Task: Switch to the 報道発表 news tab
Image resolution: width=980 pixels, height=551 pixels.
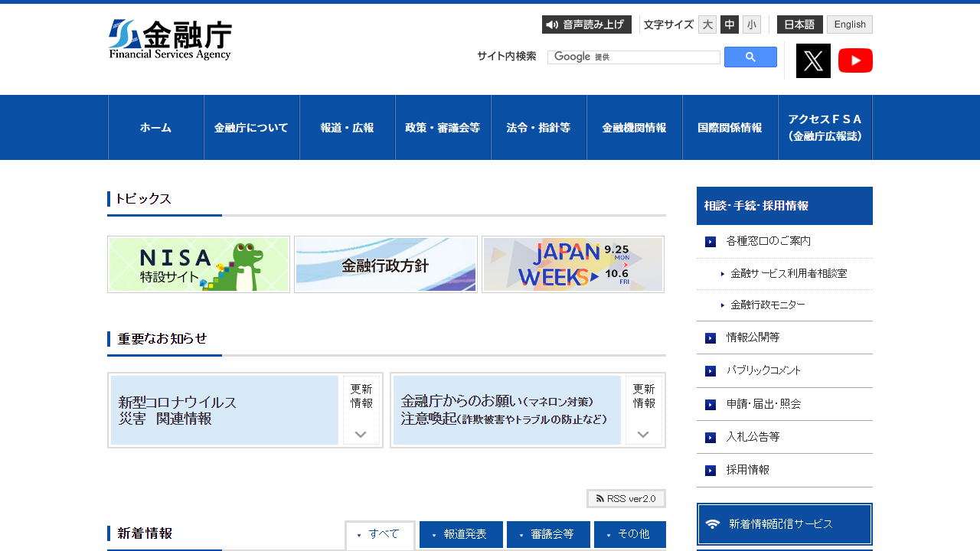Action: click(x=461, y=534)
